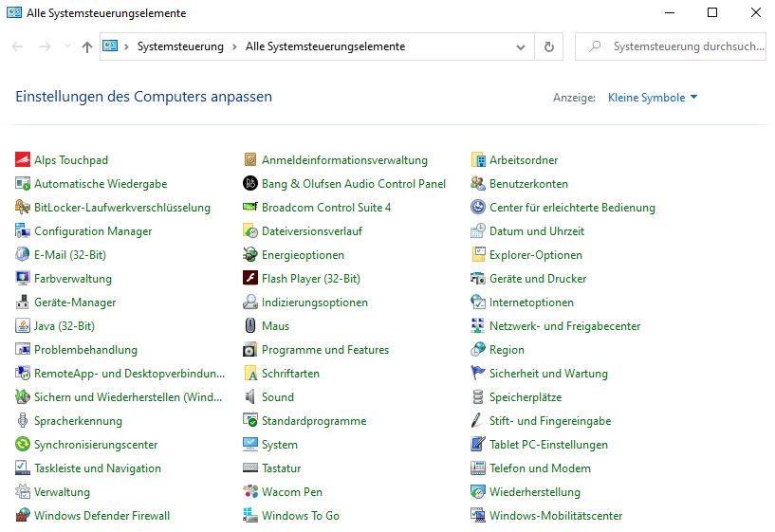Open Anmeldeinformationsverwaltung link
775x532 pixels.
[344, 160]
